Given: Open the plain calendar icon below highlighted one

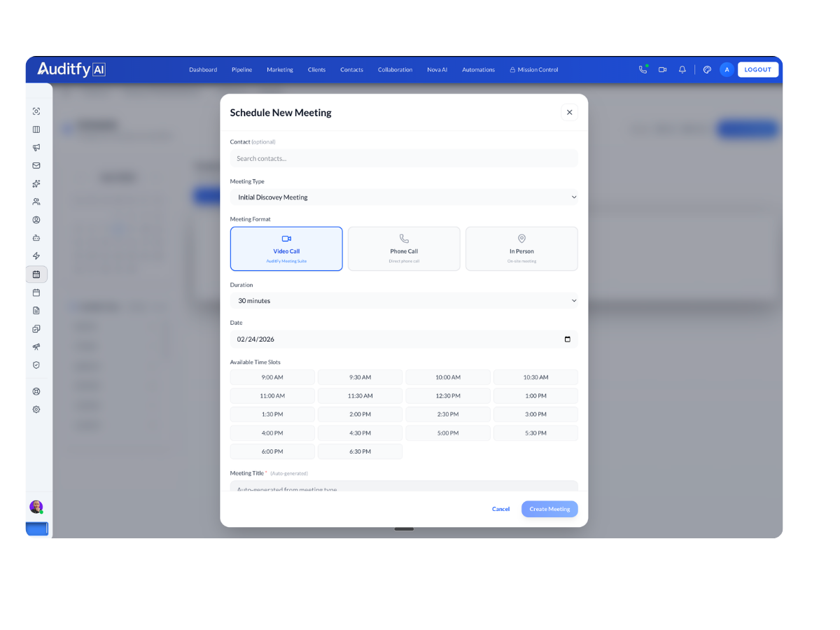Looking at the screenshot, I should tap(36, 293).
